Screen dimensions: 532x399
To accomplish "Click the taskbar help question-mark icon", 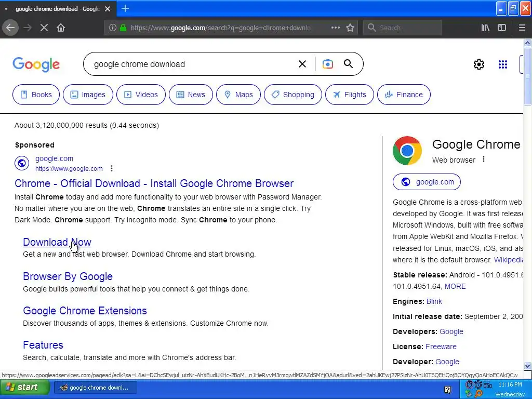I will coord(447,390).
